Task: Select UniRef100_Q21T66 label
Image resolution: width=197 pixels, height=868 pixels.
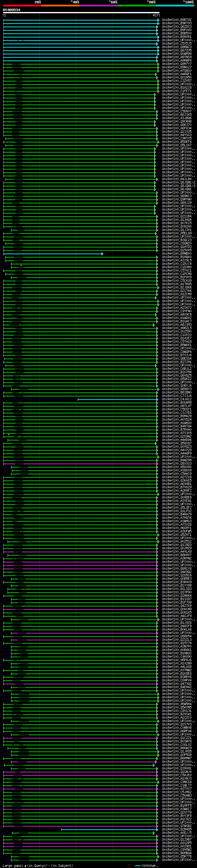Action: 176,291
